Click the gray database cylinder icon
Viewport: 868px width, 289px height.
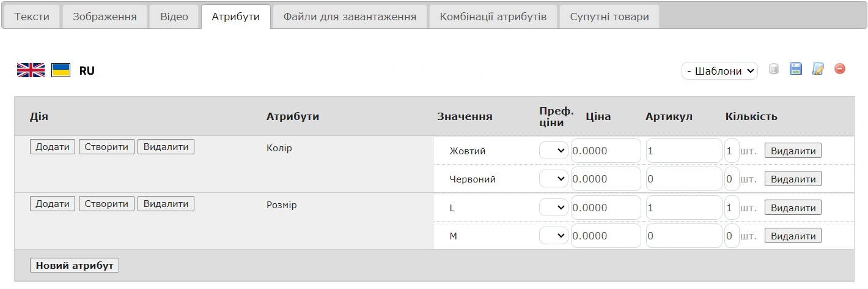[x=773, y=69]
